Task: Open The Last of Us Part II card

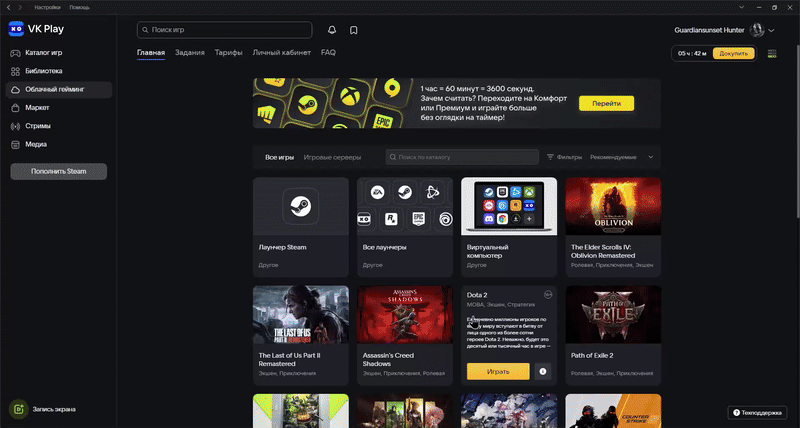Action: (301, 335)
